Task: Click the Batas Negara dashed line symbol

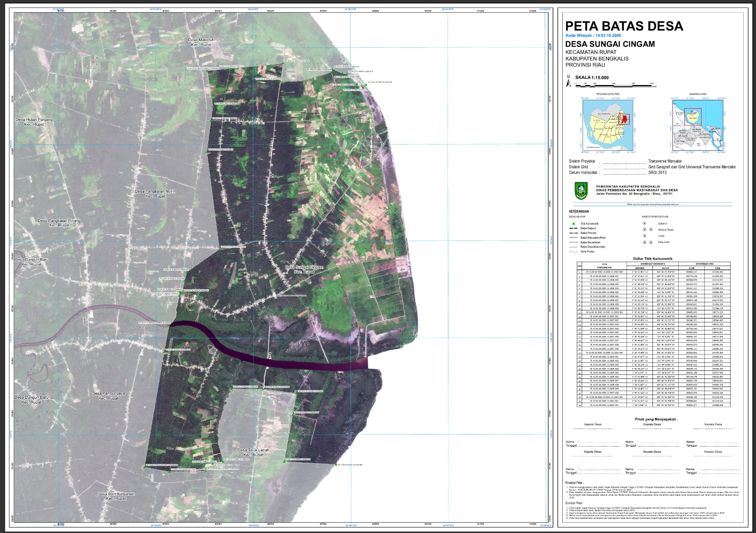Action: (573, 228)
